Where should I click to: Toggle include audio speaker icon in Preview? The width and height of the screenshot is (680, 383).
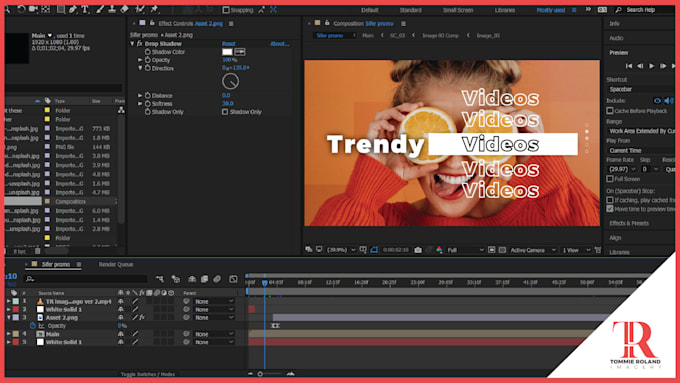[668, 101]
